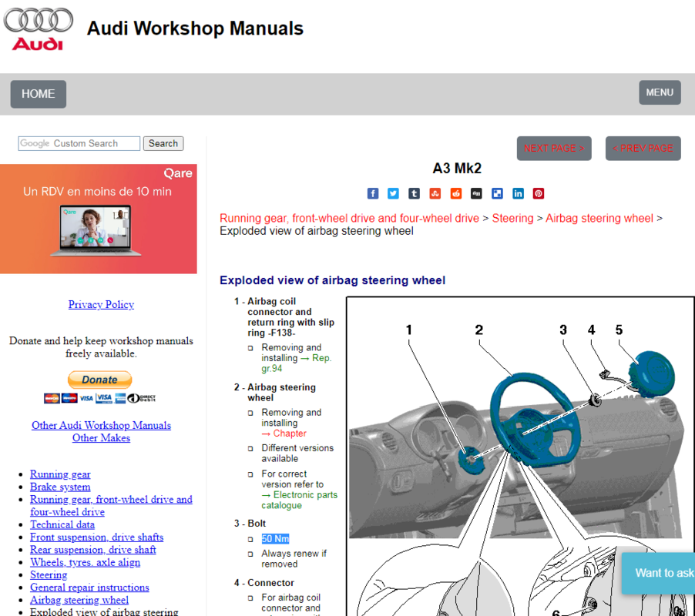
Task: Go to PREV PAGE
Action: [643, 149]
